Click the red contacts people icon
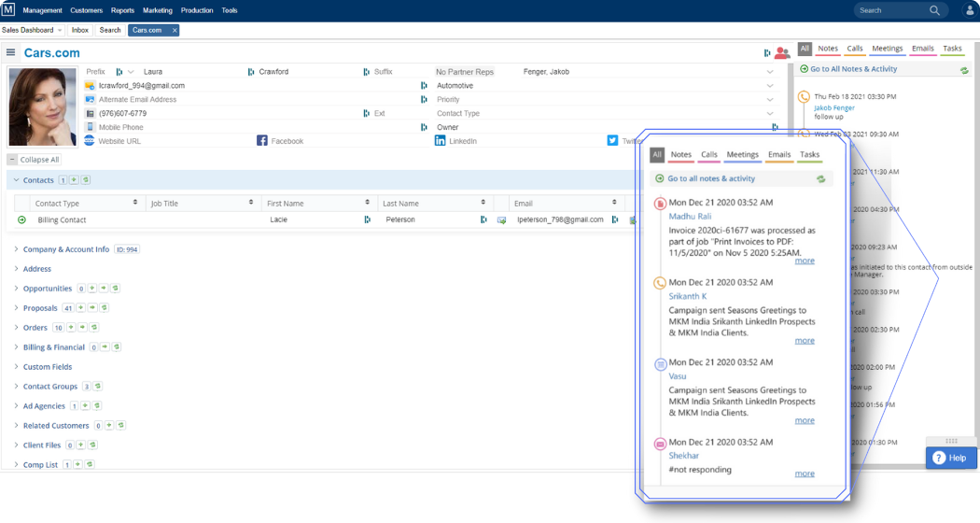Viewport: 980px width, 523px height. pos(782,53)
